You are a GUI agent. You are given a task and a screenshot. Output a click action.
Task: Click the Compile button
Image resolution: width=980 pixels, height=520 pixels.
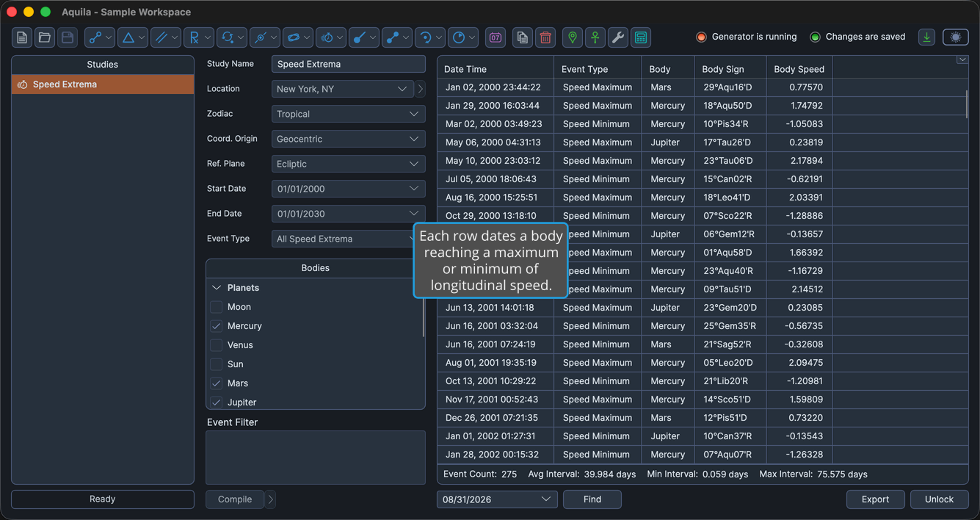coord(235,499)
